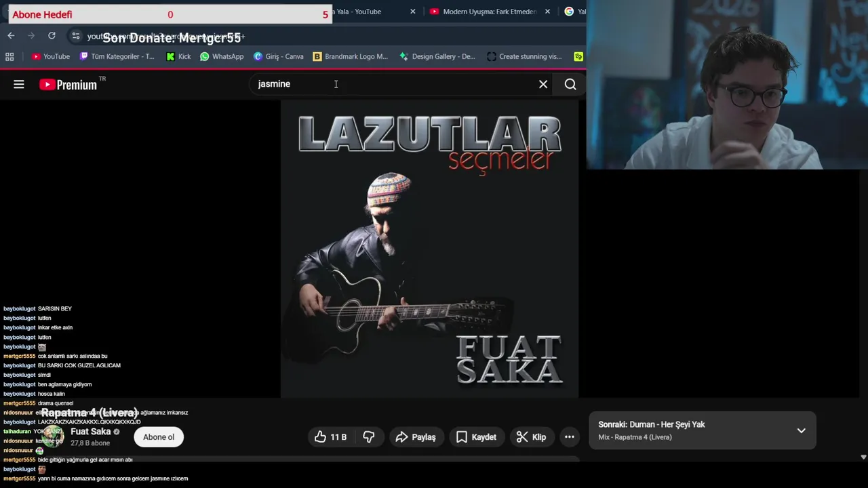Viewport: 868px width, 488px height.
Task: Create a clip with the Klip button
Action: tap(531, 437)
